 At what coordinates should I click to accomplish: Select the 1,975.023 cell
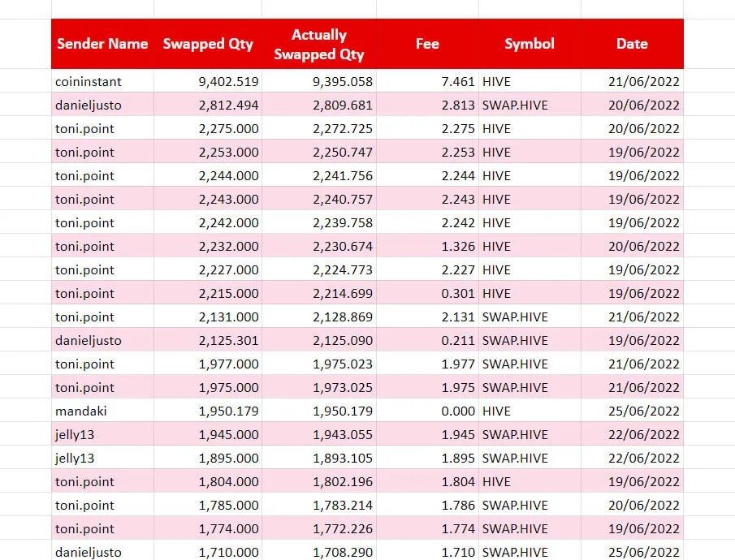pyautogui.click(x=318, y=363)
